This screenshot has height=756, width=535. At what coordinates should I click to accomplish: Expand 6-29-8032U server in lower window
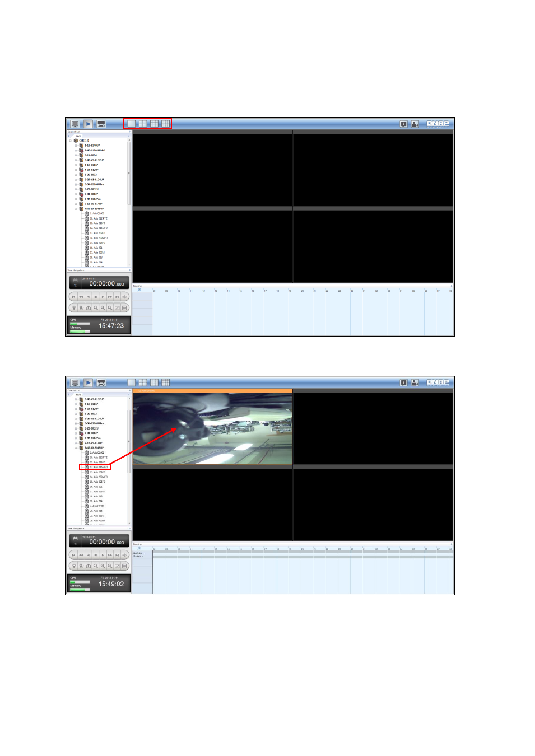click(76, 428)
